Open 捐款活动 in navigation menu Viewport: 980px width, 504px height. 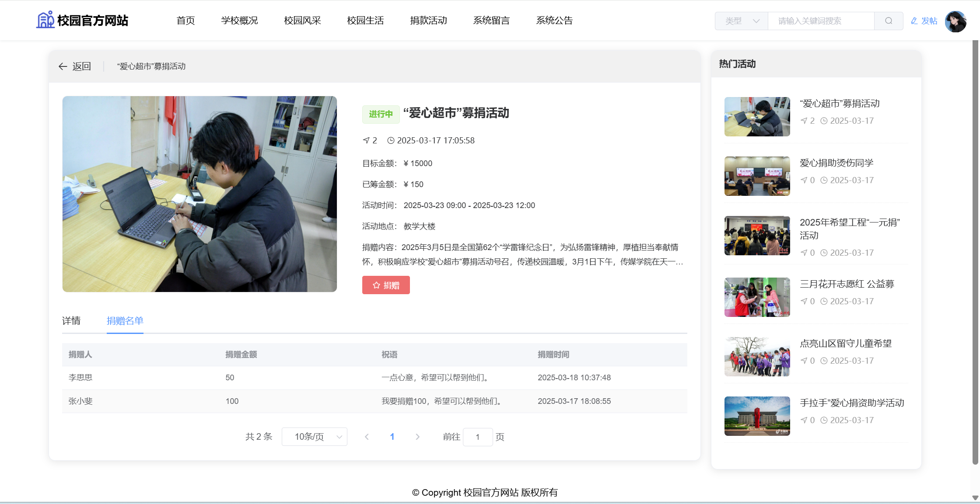click(x=428, y=21)
